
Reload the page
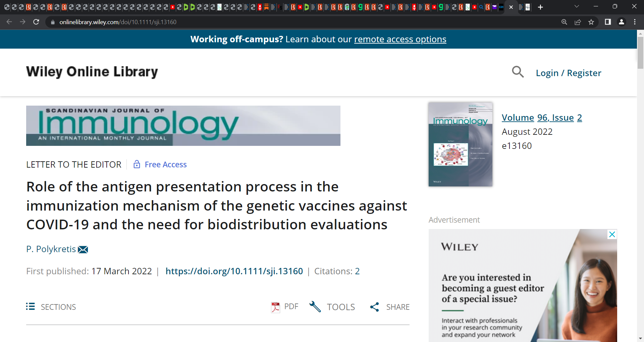coord(36,22)
